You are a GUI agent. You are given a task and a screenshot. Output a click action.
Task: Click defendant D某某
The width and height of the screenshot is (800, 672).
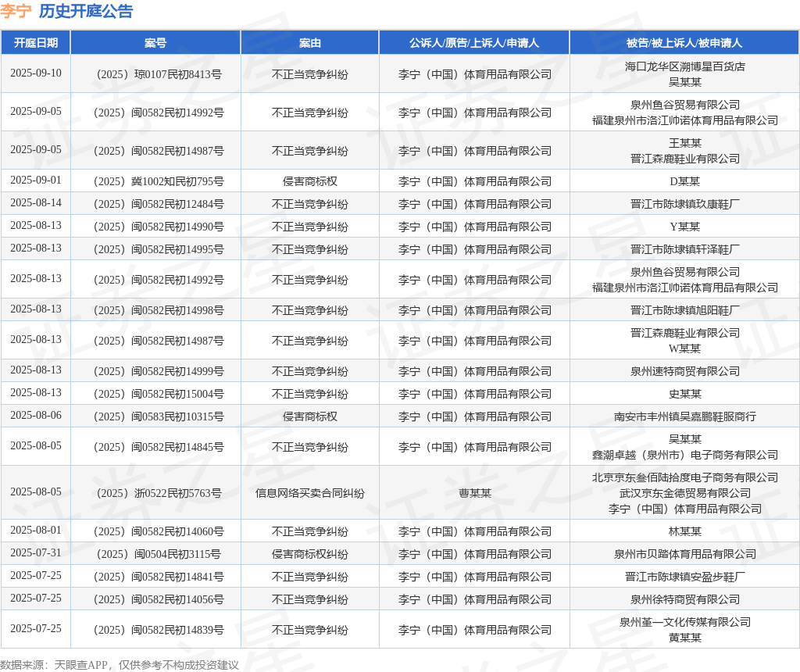pos(684,181)
